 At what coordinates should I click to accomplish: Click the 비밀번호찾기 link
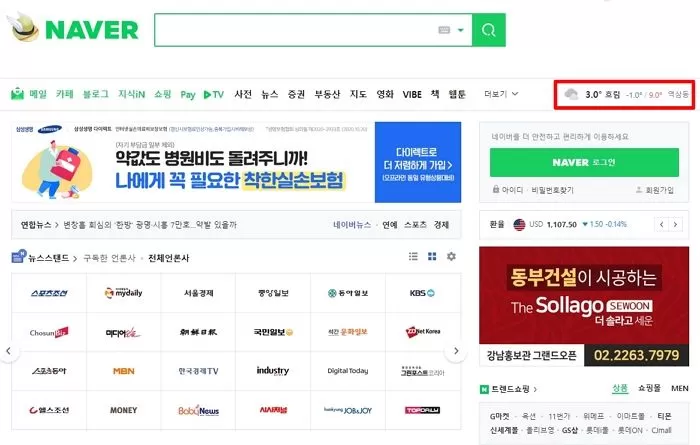[552, 190]
